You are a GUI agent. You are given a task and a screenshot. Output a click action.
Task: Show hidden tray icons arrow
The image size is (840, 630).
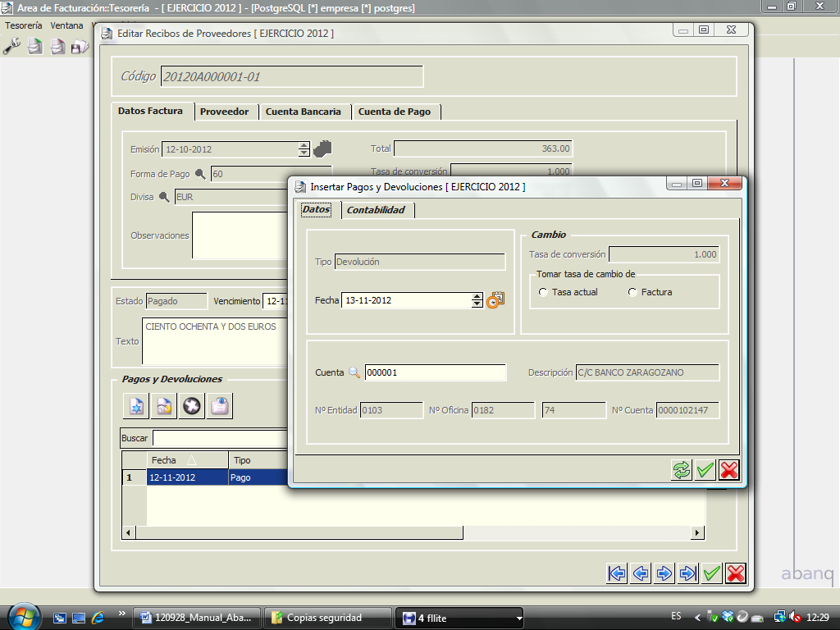tap(697, 618)
